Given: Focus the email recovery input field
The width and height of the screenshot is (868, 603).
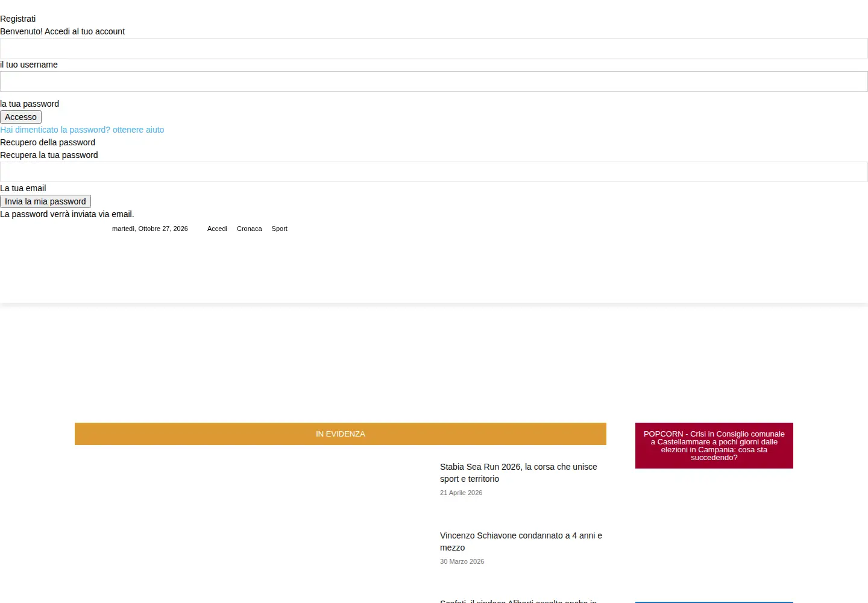Looking at the screenshot, I should coord(434,172).
